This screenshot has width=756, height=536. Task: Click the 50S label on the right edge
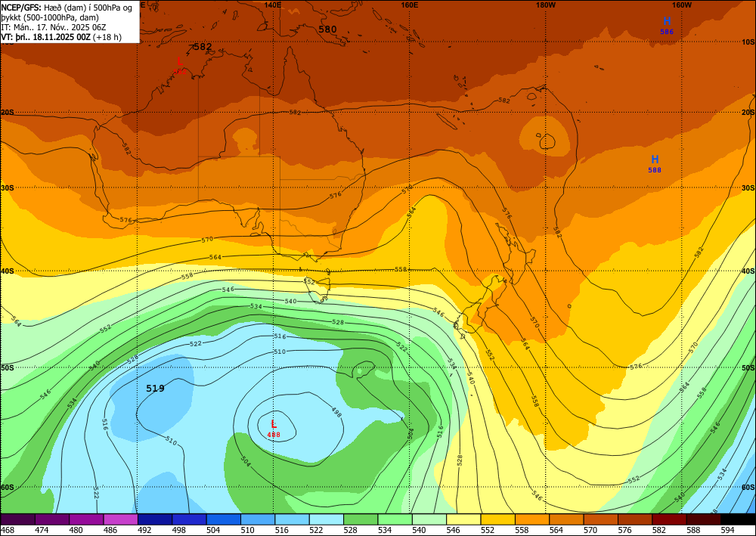748,367
